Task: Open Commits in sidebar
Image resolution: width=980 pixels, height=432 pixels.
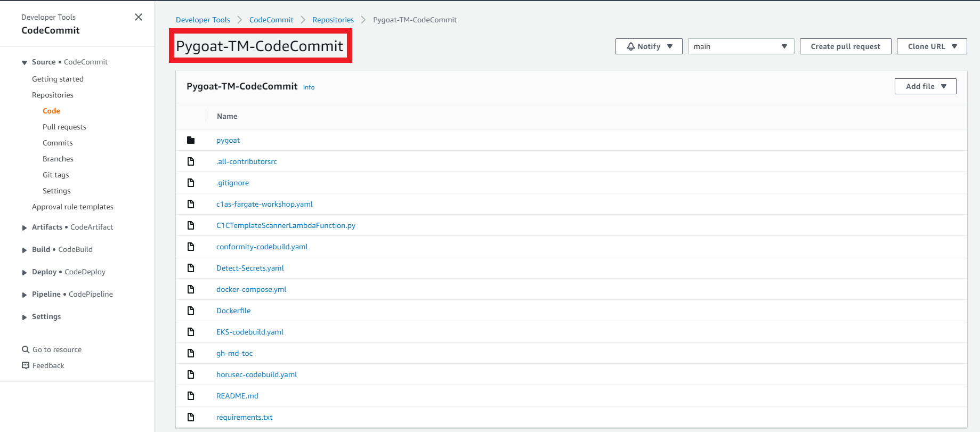Action: click(x=58, y=143)
